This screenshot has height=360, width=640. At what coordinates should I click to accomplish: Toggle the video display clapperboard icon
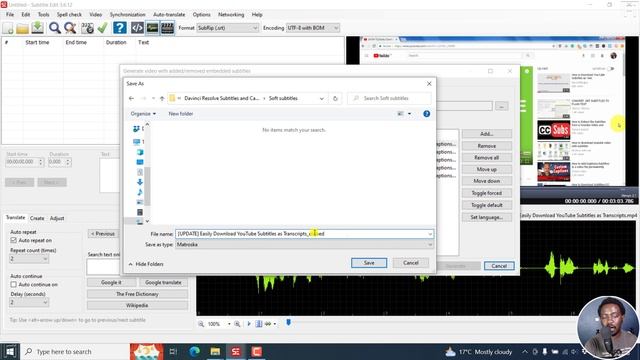point(167,28)
